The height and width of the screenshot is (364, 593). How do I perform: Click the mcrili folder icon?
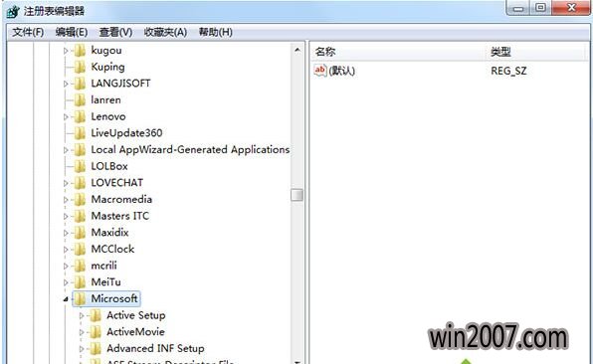click(x=80, y=266)
